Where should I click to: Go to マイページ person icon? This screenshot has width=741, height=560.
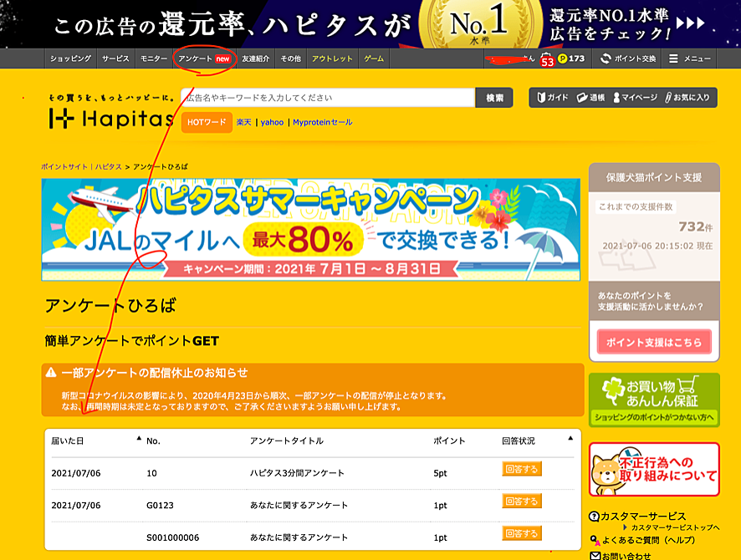coord(616,97)
